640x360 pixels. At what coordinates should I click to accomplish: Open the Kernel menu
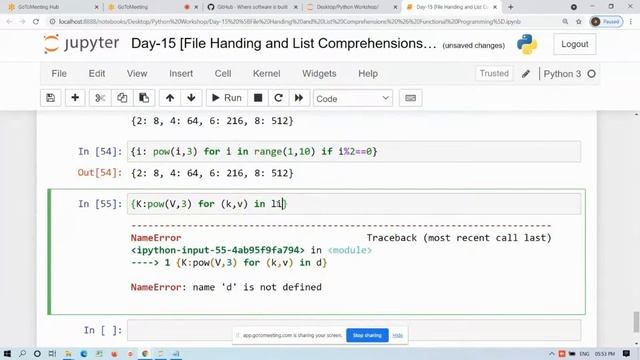point(267,73)
